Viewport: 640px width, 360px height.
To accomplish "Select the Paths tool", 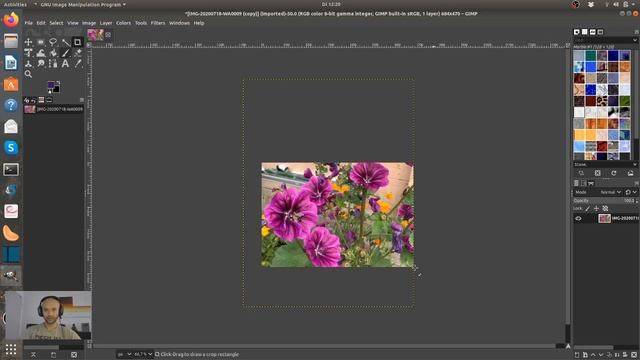I will (x=53, y=64).
